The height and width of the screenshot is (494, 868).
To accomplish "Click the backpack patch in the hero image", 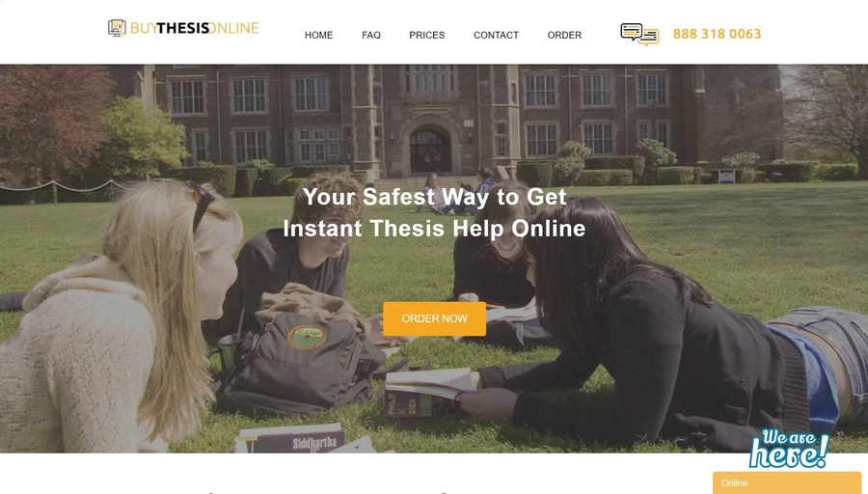I will pyautogui.click(x=307, y=336).
